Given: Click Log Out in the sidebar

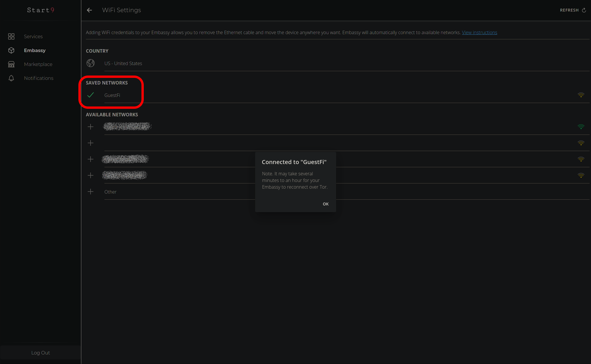Looking at the screenshot, I should [x=40, y=353].
